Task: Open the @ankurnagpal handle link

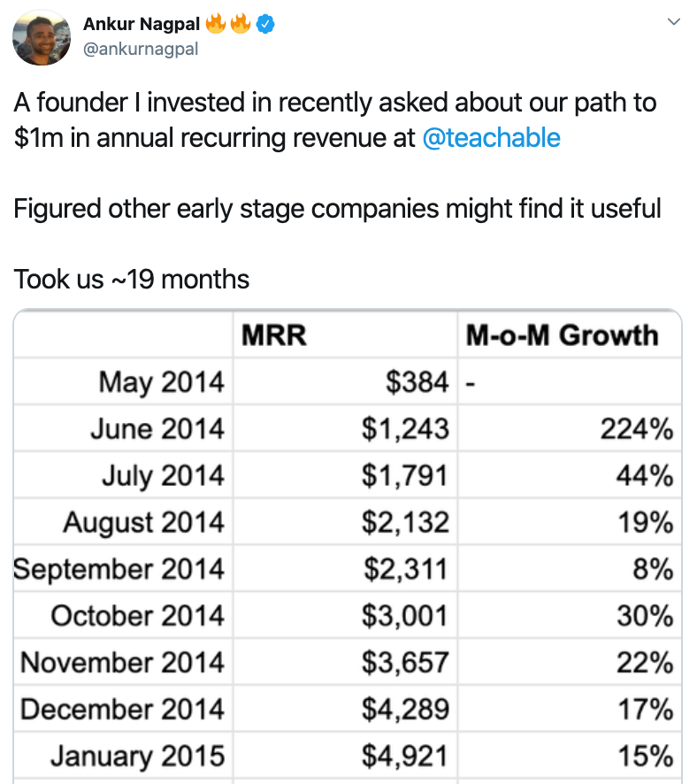Action: (141, 49)
